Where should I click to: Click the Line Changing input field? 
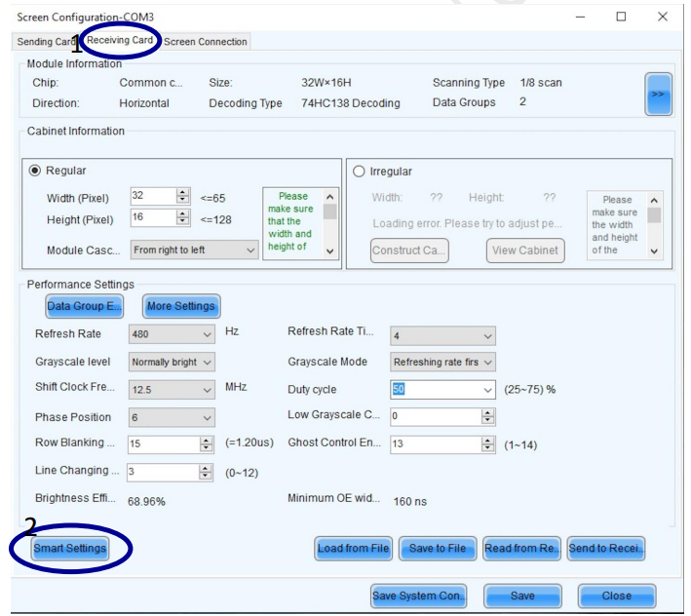coord(163,473)
